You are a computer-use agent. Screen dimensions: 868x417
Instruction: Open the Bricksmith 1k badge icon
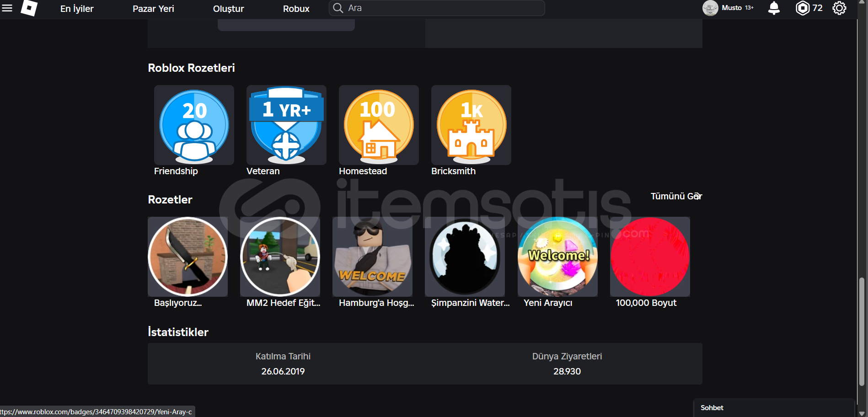[471, 125]
